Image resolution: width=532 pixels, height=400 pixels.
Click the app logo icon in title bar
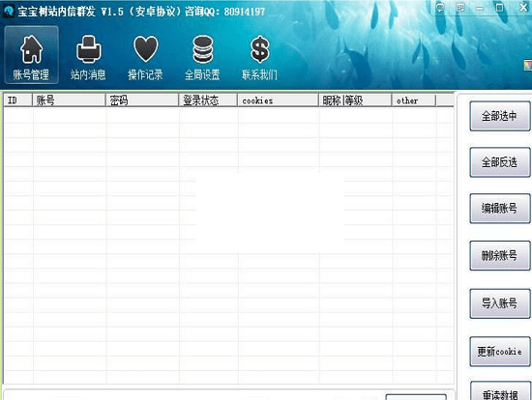point(9,12)
